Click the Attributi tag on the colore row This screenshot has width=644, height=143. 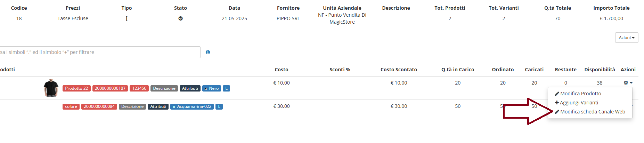click(x=158, y=106)
